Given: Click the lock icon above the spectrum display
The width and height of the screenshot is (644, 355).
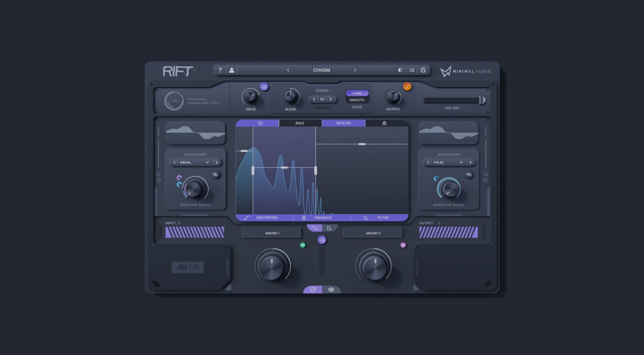Looking at the screenshot, I should pyautogui.click(x=384, y=123).
